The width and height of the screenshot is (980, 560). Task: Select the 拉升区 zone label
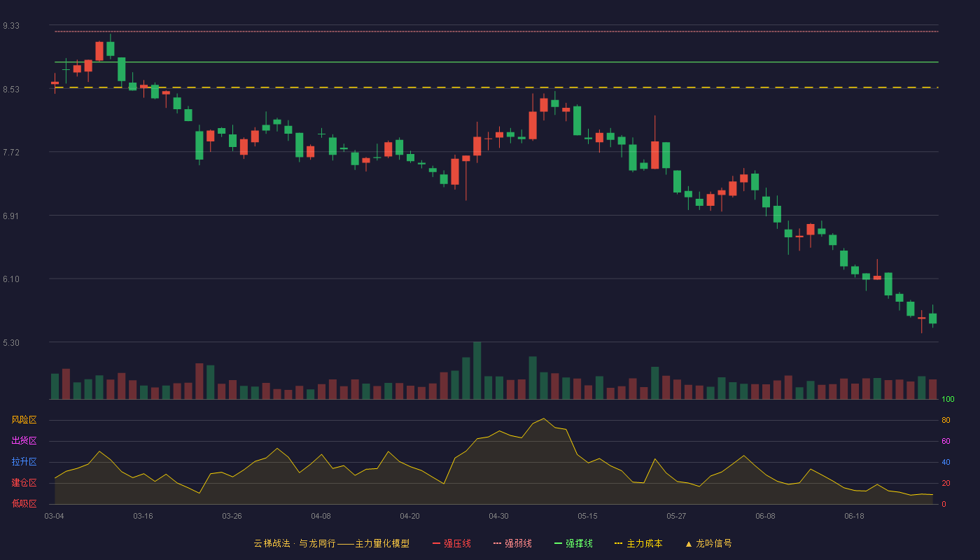tap(24, 462)
